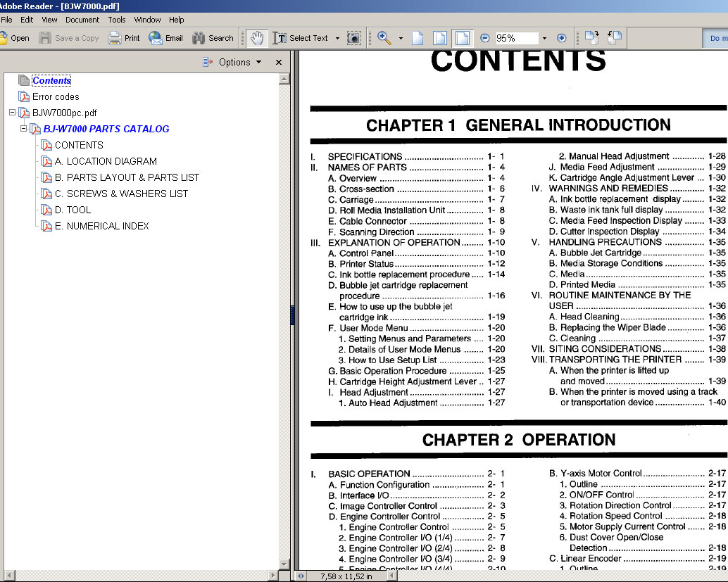
Task: Open the zoom percentage dropdown arrow
Action: tap(545, 39)
